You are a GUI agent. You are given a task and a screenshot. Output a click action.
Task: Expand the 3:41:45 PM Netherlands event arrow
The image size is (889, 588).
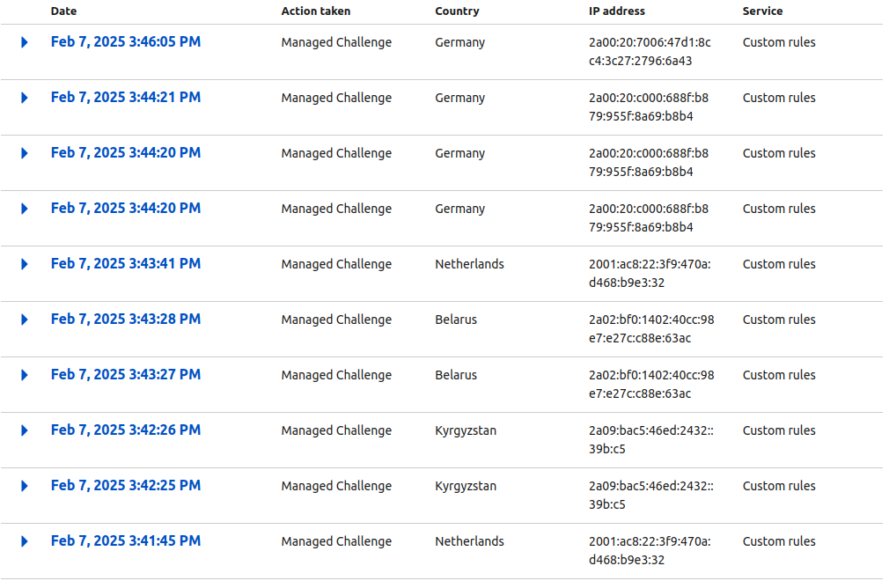pos(25,541)
